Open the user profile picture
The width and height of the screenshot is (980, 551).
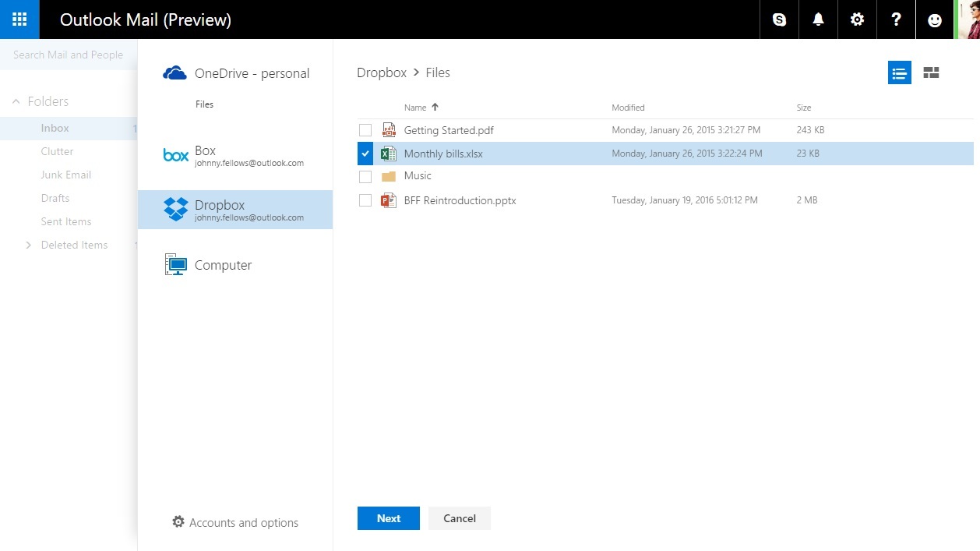(x=968, y=19)
